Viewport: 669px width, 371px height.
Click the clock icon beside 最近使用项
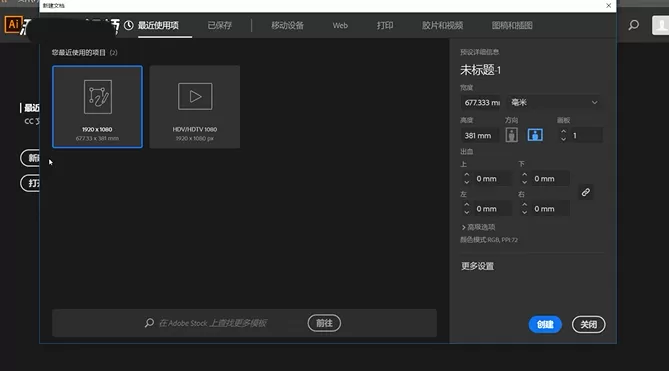coord(128,26)
